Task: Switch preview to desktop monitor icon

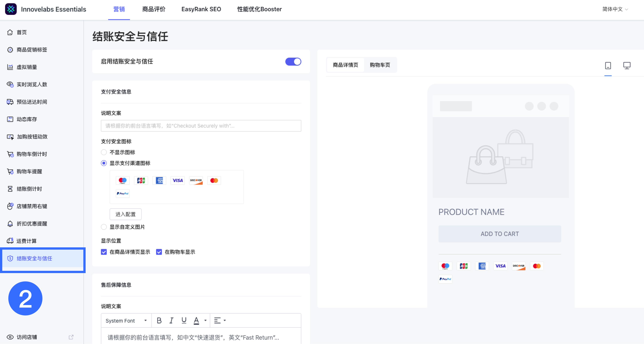Action: coord(627,66)
